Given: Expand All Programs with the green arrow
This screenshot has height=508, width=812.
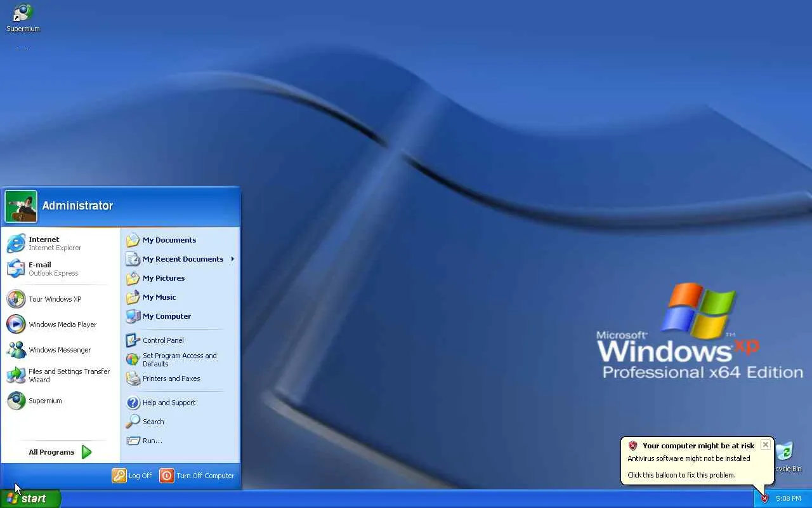Looking at the screenshot, I should point(87,452).
